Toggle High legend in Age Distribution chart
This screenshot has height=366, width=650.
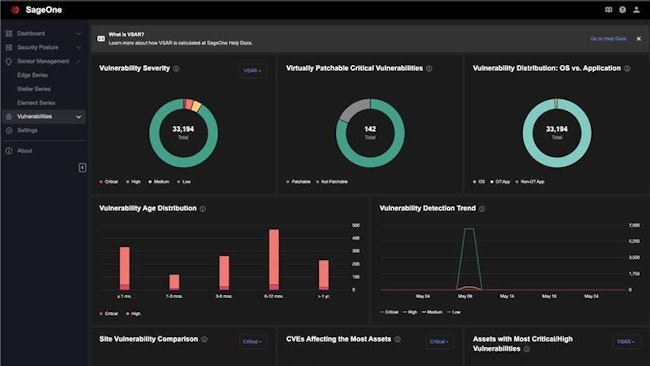133,314
